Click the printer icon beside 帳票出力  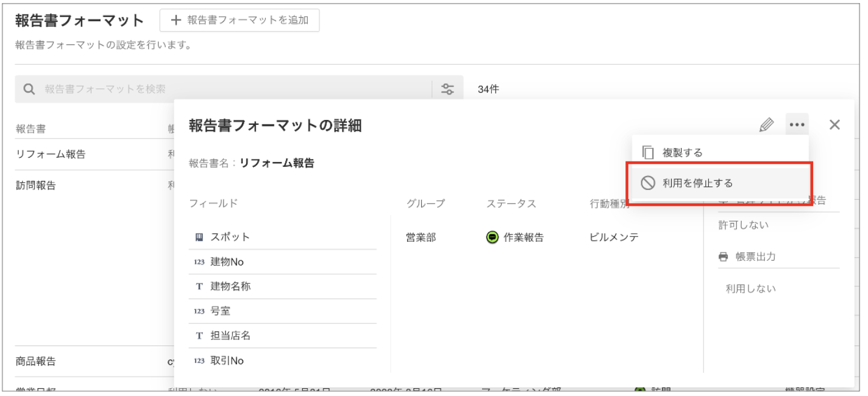click(x=723, y=257)
